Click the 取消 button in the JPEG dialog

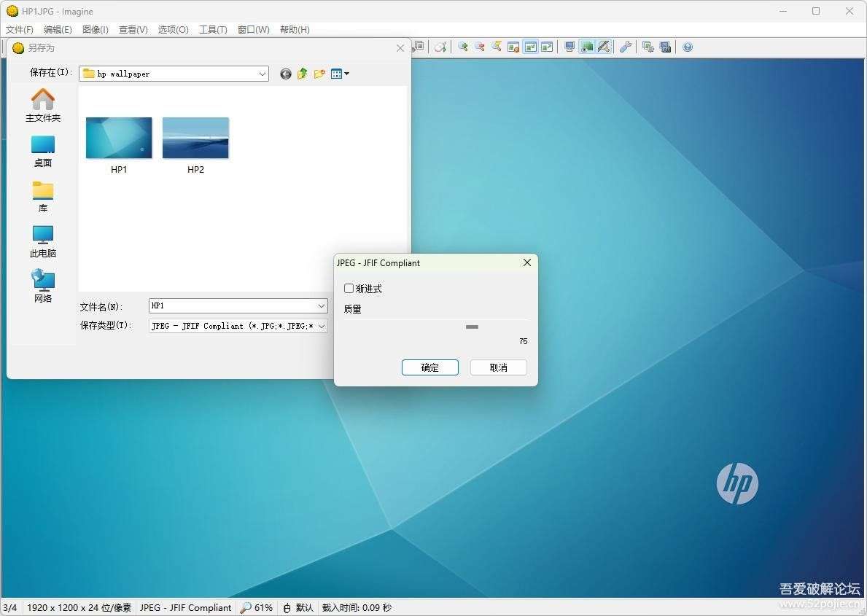point(498,367)
